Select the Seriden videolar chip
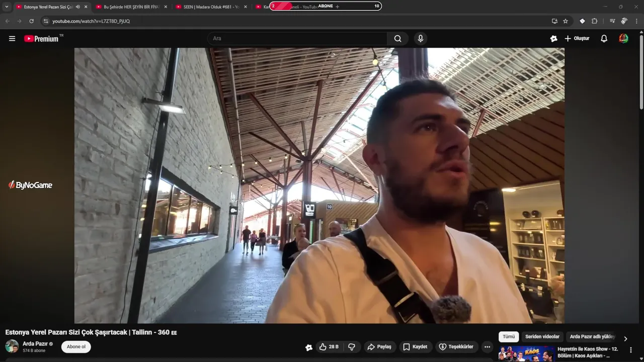The image size is (644, 362). (x=542, y=337)
